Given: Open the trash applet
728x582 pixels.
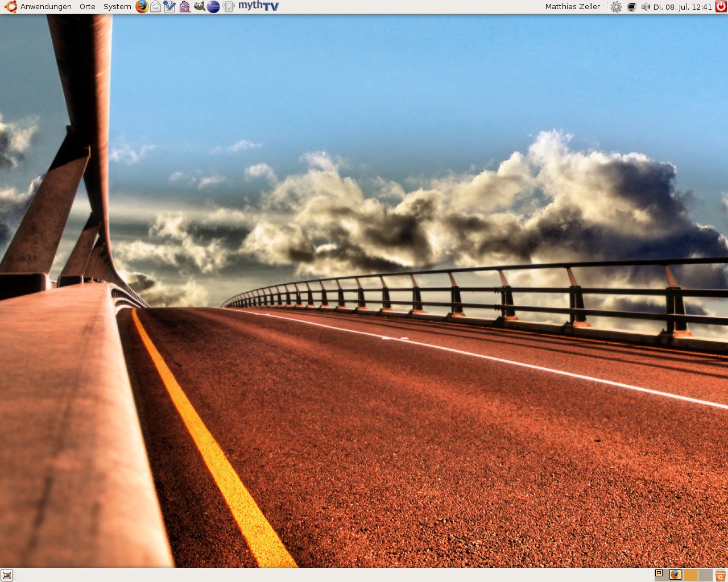Looking at the screenshot, I should pos(721,575).
